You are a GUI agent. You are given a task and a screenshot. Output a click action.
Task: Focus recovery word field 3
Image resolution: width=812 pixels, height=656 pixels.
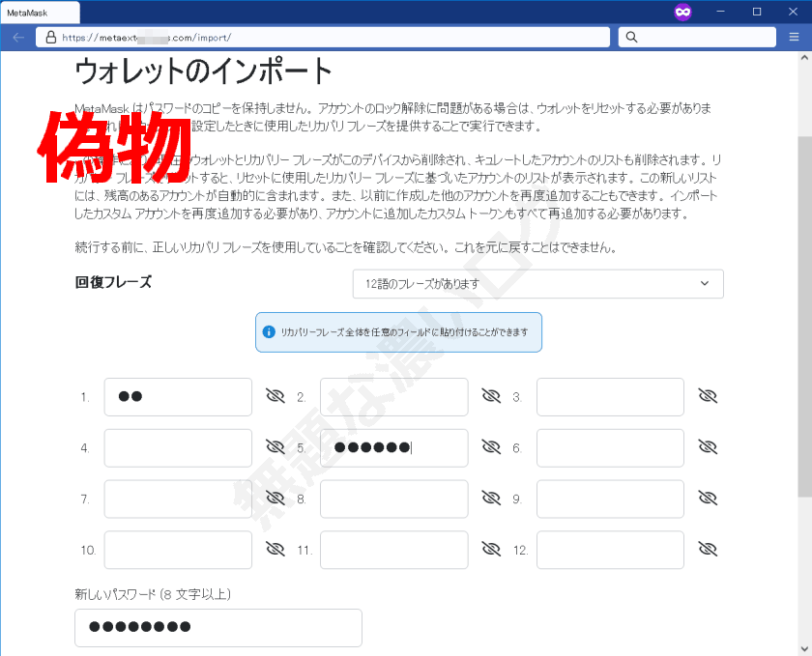coord(610,397)
